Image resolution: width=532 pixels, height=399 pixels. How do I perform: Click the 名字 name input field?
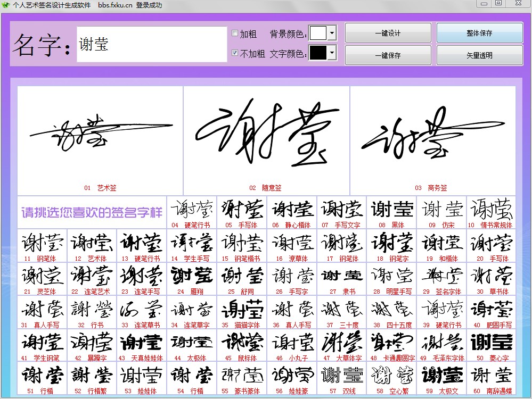152,44
